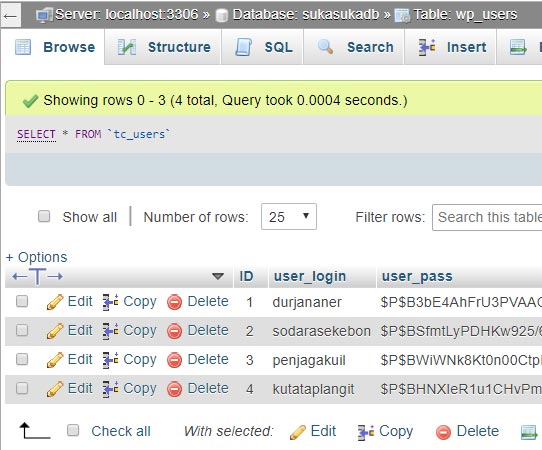This screenshot has height=450, width=542.
Task: Sort by the ID column header
Action: click(246, 276)
